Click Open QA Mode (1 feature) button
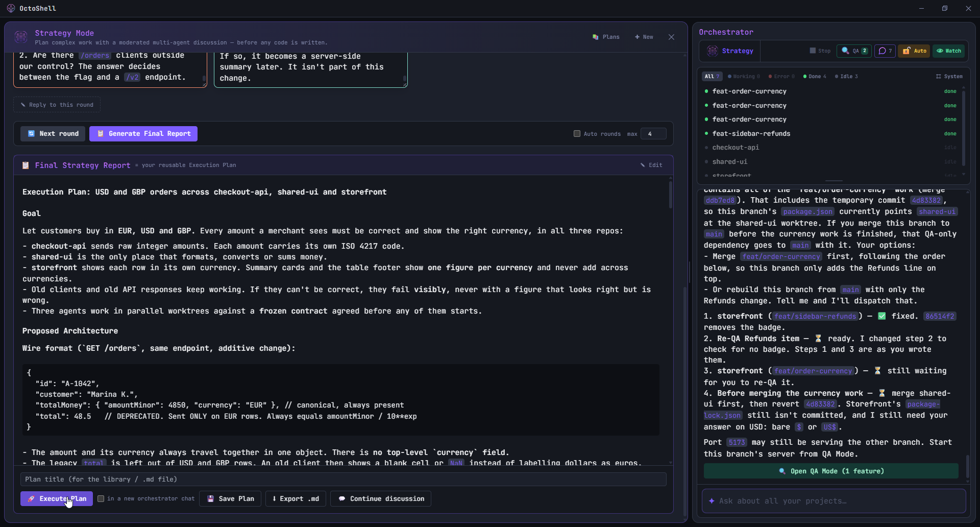This screenshot has width=980, height=527. click(831, 471)
